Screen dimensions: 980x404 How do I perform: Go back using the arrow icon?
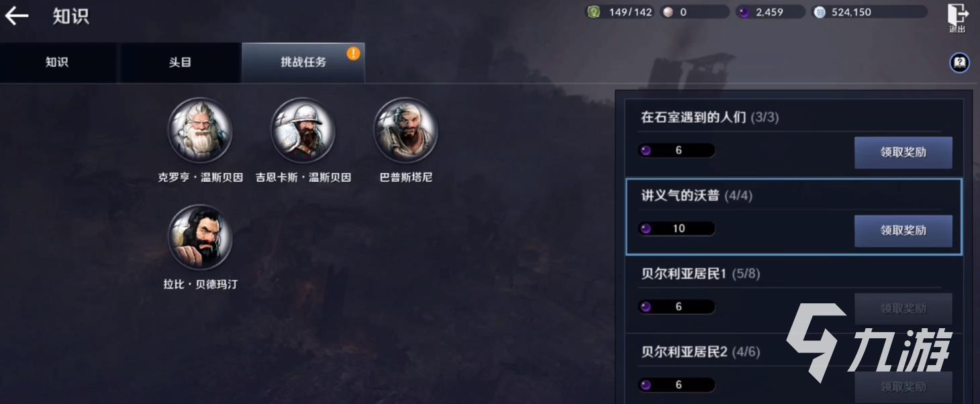point(17,16)
